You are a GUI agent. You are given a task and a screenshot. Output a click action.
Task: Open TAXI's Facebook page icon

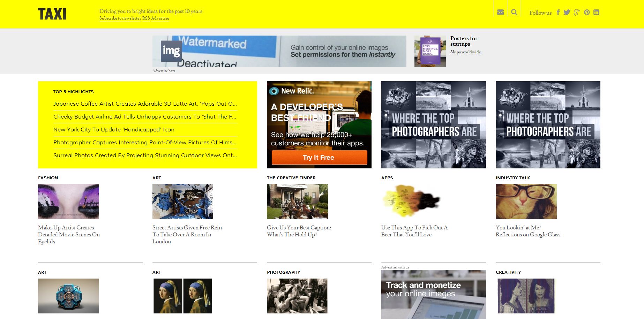click(558, 13)
